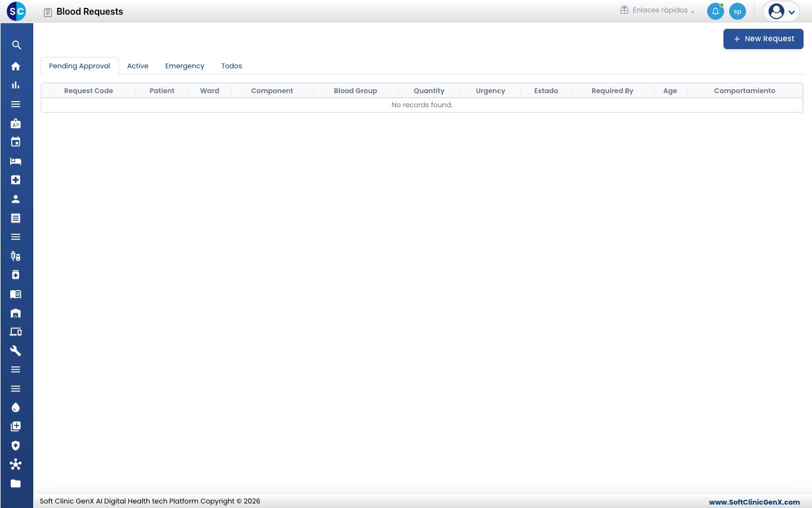Open the devices icon in sidebar
The width and height of the screenshot is (812, 508).
[16, 332]
